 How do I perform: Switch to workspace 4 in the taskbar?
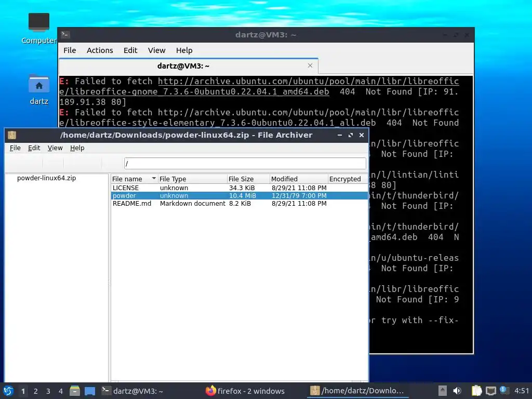click(x=61, y=391)
